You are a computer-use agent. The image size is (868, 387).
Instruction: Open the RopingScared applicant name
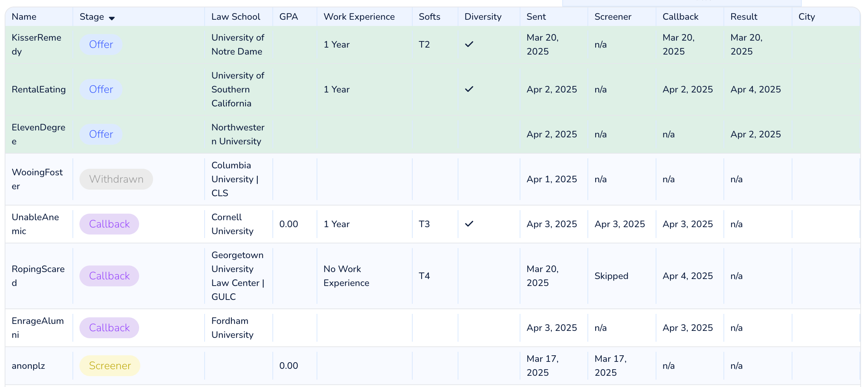pos(38,276)
